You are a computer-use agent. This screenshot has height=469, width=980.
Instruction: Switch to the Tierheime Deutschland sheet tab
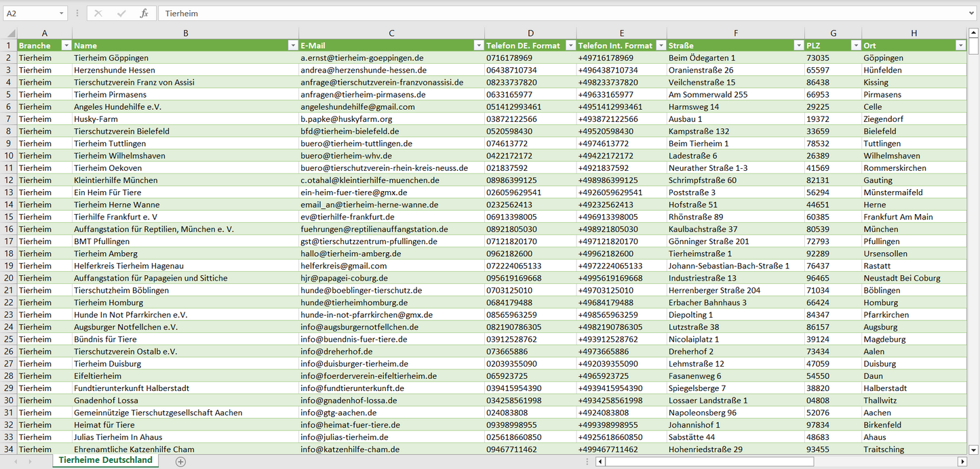coord(106,460)
